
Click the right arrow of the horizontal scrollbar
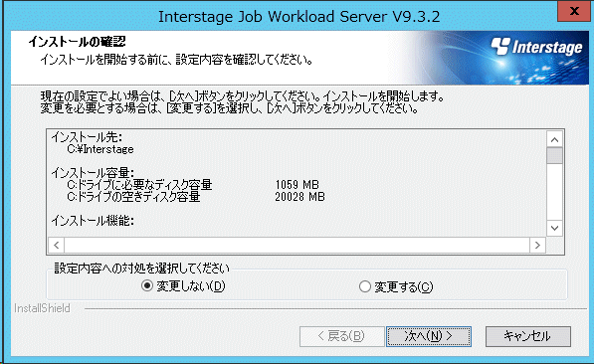537,245
